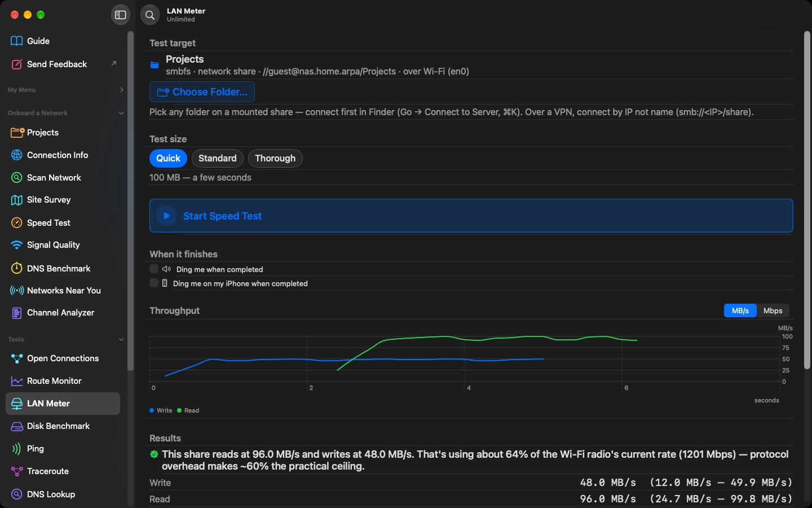The width and height of the screenshot is (812, 508).
Task: Enable Ding me on my iPhone checkbox
Action: click(154, 283)
